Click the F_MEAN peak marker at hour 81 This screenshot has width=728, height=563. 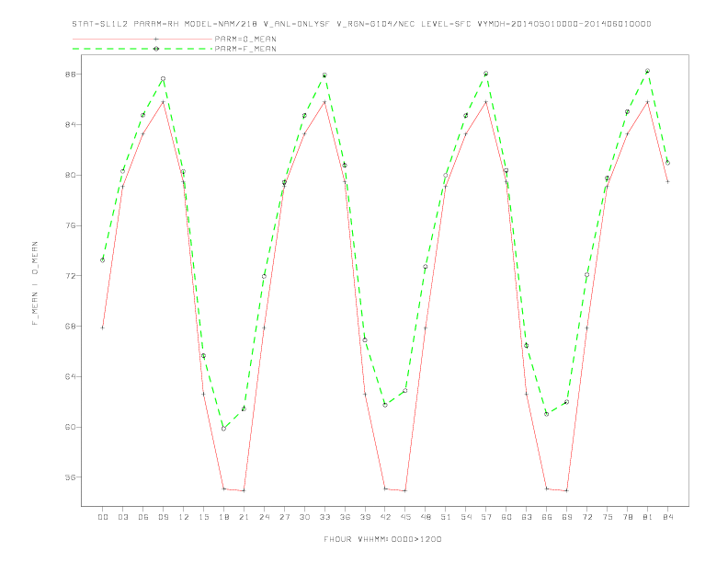tap(648, 71)
